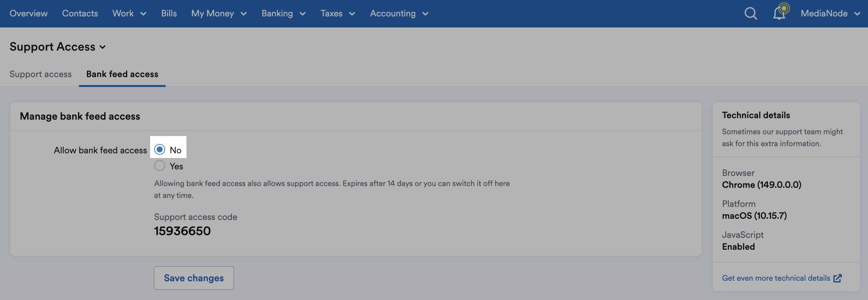Screen dimensions: 868x300
Task: Expand the Accounting menu dropdown
Action: click(399, 13)
